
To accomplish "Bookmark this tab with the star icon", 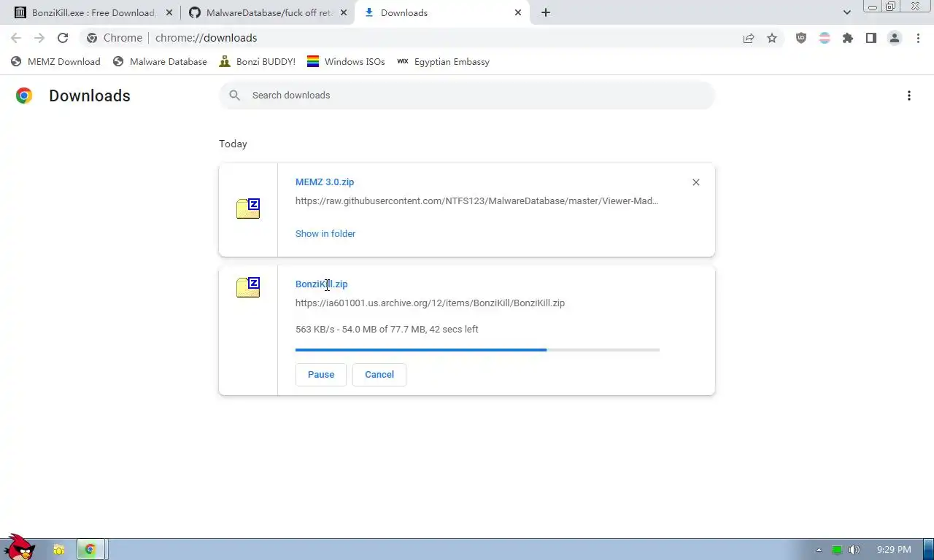I will coord(772,38).
